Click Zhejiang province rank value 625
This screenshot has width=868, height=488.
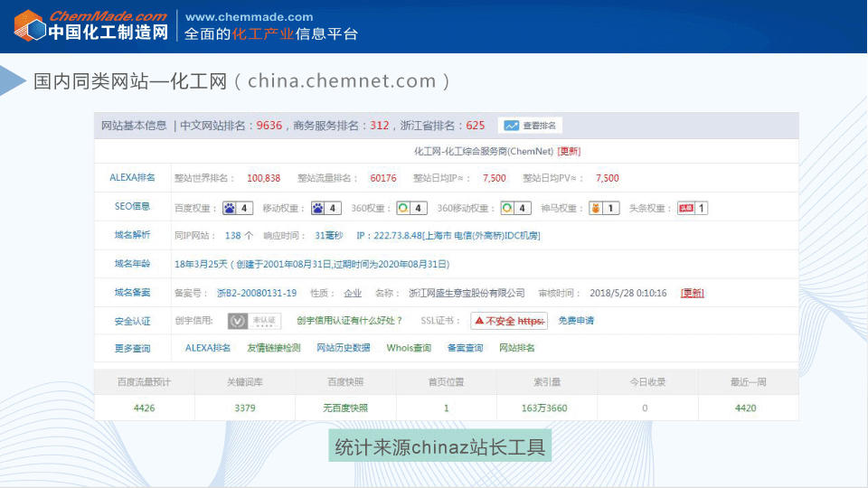(x=475, y=125)
